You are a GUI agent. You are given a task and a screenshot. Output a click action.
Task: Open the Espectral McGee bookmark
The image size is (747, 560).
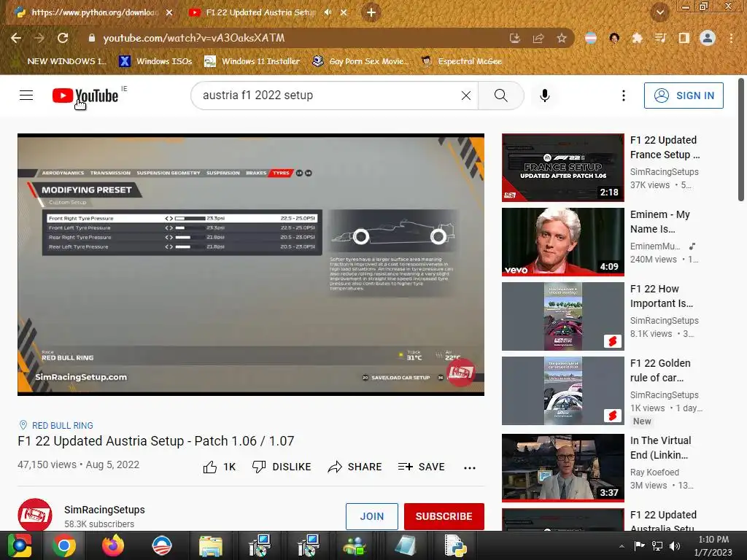click(x=462, y=61)
